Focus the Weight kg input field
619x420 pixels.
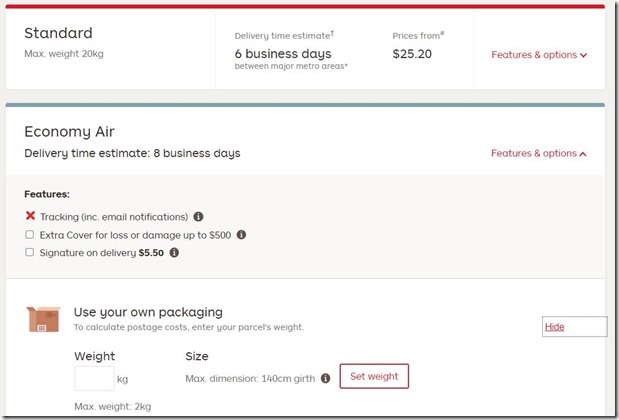(x=94, y=378)
